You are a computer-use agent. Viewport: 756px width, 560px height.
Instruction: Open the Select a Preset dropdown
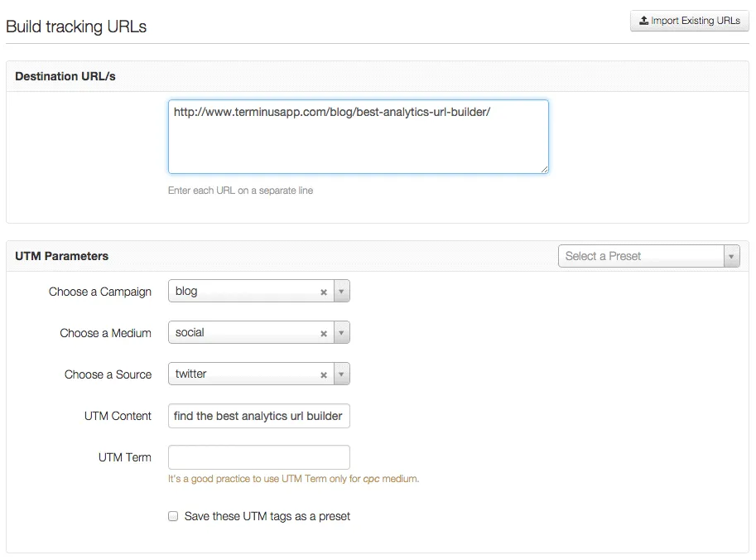click(x=638, y=255)
